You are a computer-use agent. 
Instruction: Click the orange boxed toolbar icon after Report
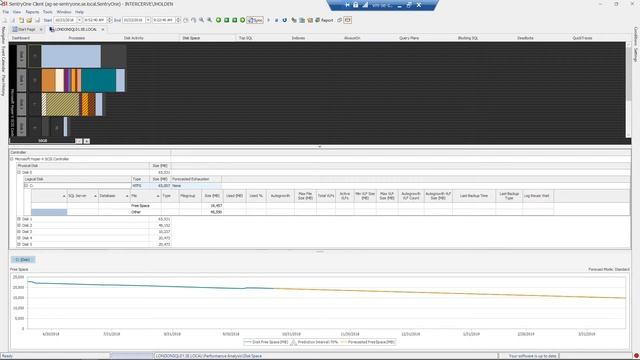point(347,20)
